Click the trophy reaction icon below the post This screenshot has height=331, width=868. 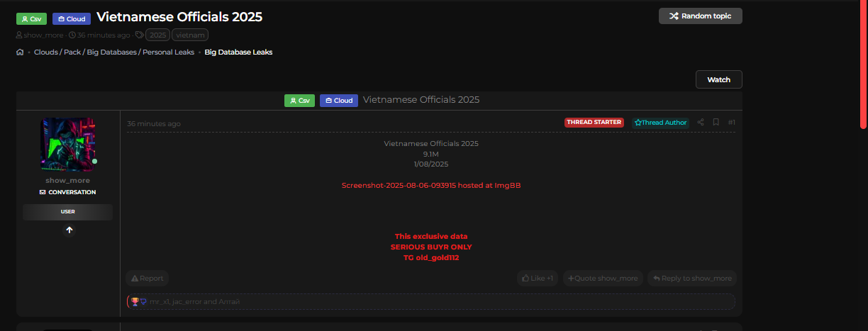[x=135, y=301]
